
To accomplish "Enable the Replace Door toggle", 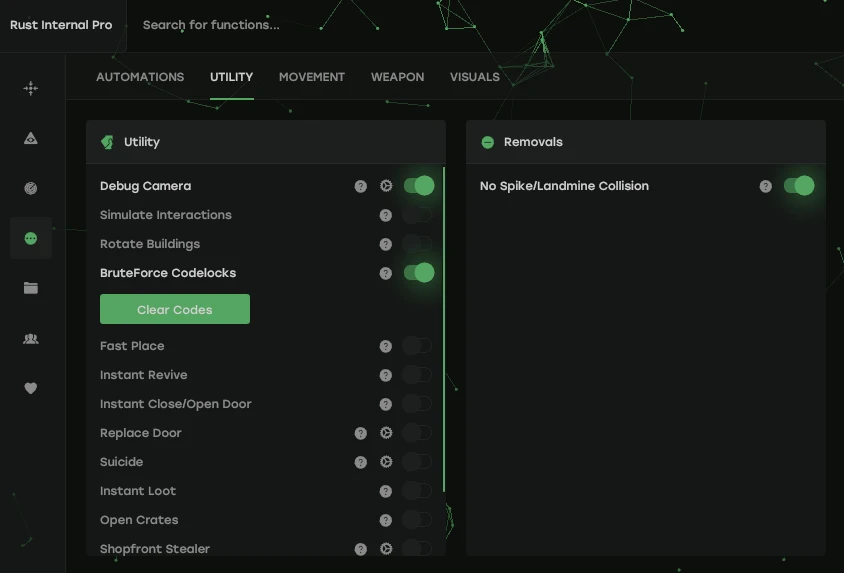I will point(417,433).
